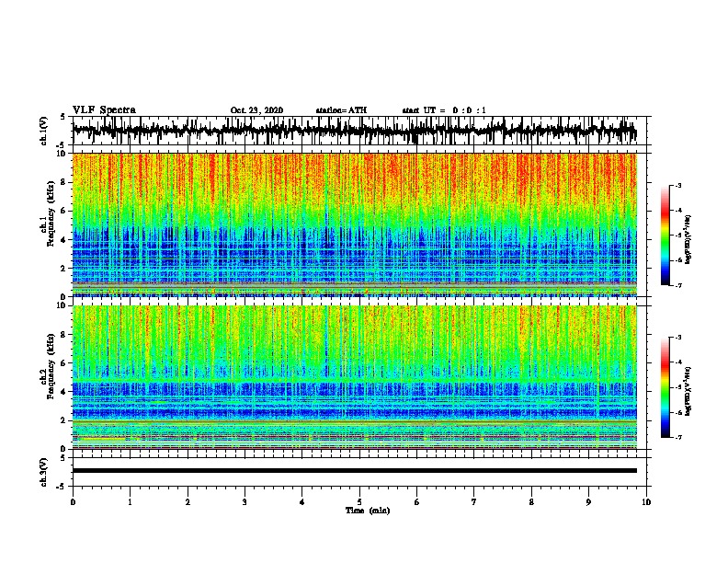This screenshot has width=728, height=563.
Task: Click the time axis tick label "5"
Action: [x=359, y=502]
